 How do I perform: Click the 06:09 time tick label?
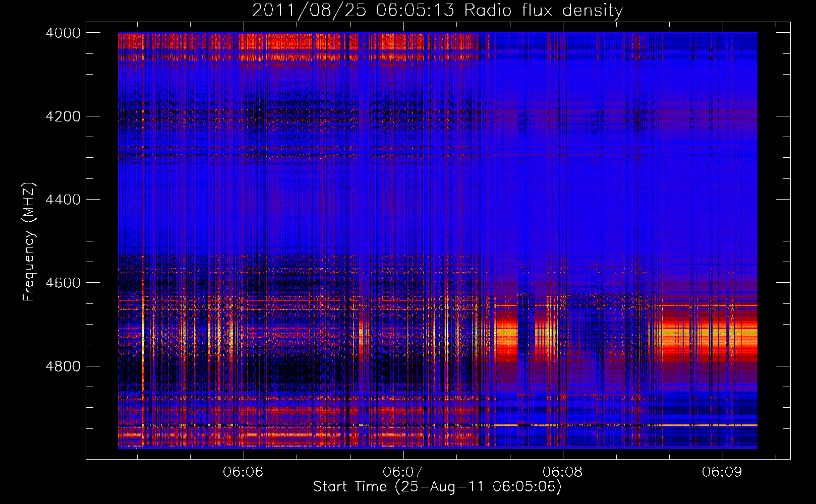coord(722,472)
